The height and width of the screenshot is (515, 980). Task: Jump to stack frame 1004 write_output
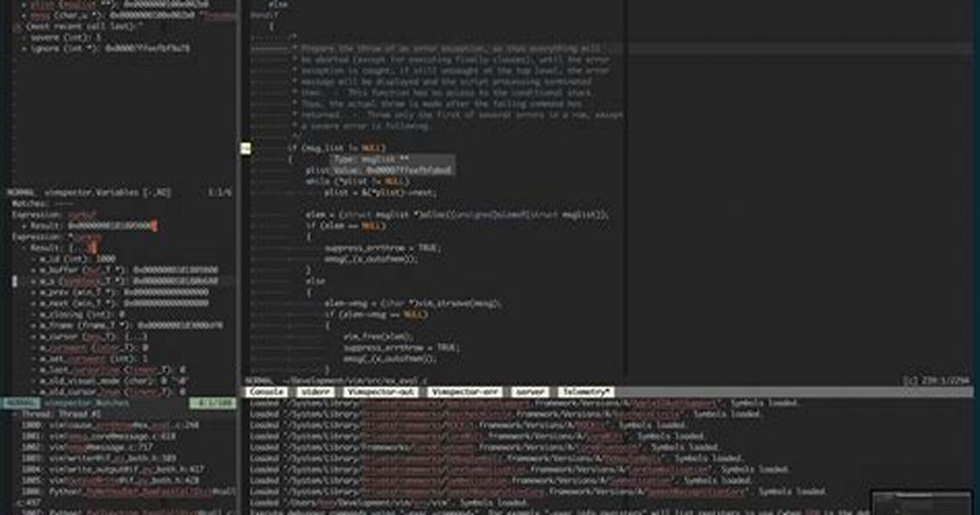pos(112,470)
